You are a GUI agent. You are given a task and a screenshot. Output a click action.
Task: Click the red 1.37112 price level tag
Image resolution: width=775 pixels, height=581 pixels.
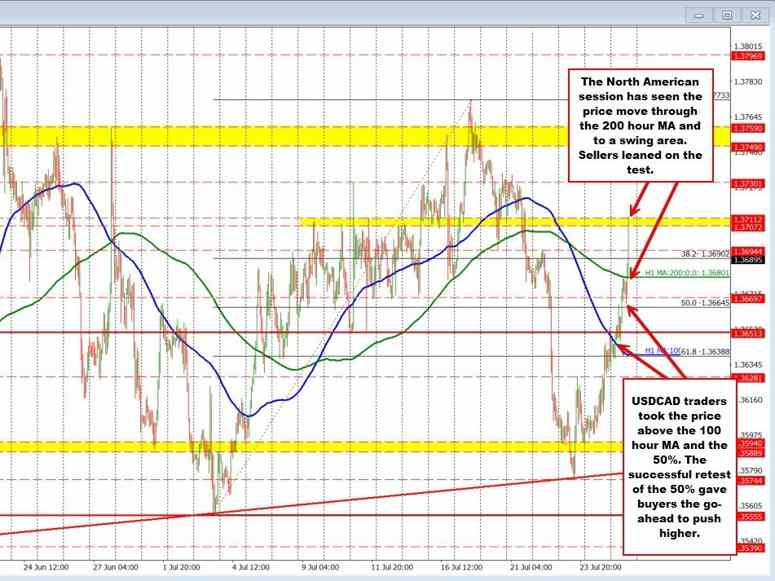pos(748,219)
